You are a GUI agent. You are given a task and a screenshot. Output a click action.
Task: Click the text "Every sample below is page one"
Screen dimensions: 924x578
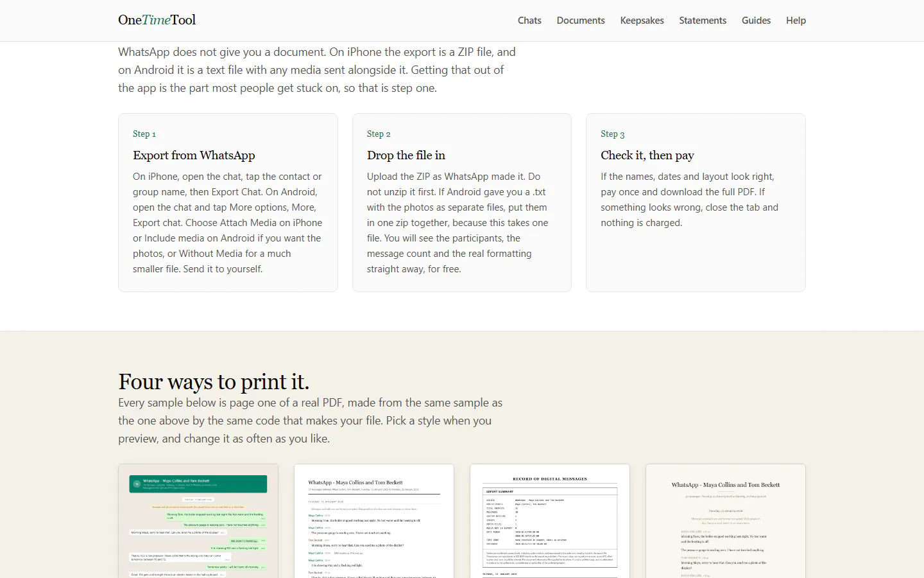[311, 421]
